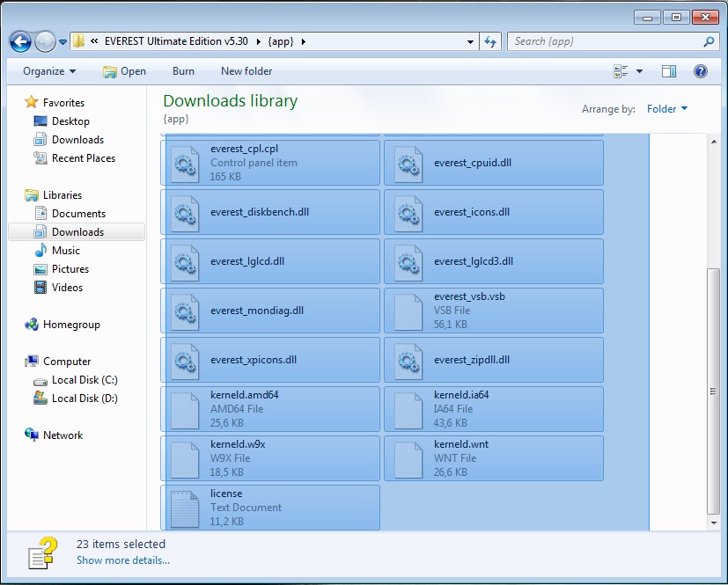The image size is (728, 585).
Task: Select the everest_lglcd.dll file icon
Action: [x=185, y=261]
